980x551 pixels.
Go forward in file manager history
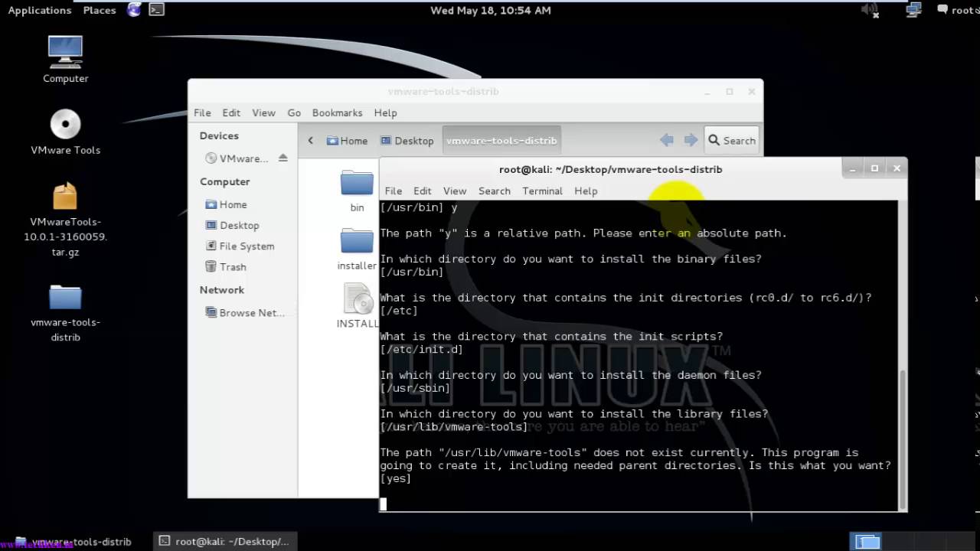691,140
